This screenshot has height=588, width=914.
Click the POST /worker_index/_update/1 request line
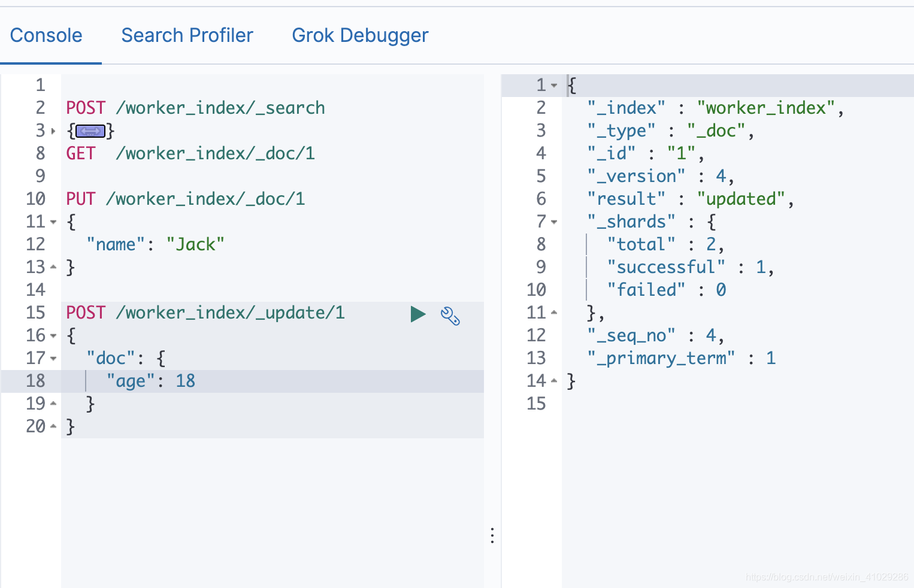pyautogui.click(x=205, y=313)
